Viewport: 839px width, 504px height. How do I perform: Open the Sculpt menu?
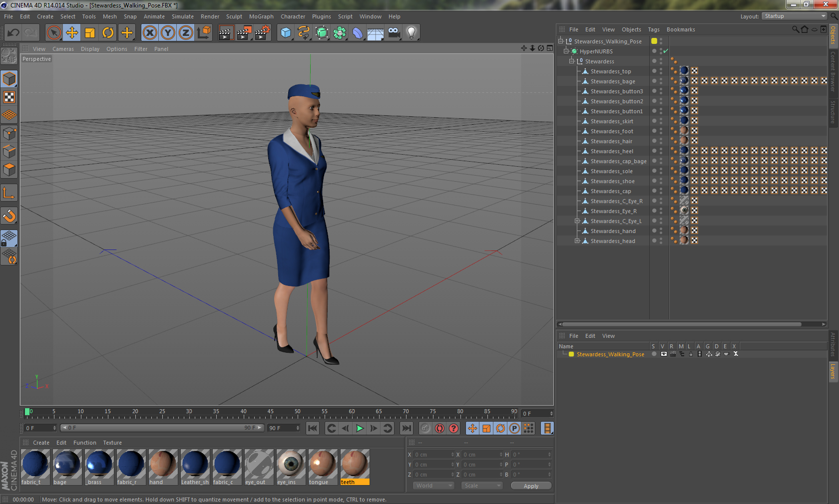pos(234,16)
